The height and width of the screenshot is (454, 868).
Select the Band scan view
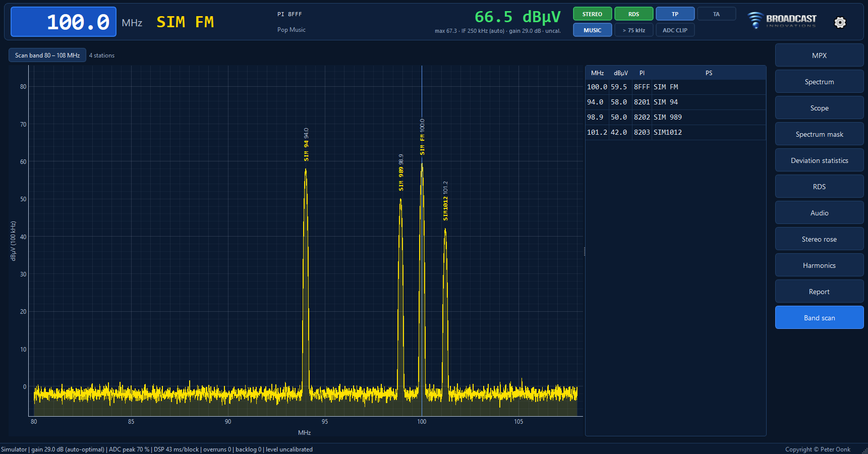point(819,318)
